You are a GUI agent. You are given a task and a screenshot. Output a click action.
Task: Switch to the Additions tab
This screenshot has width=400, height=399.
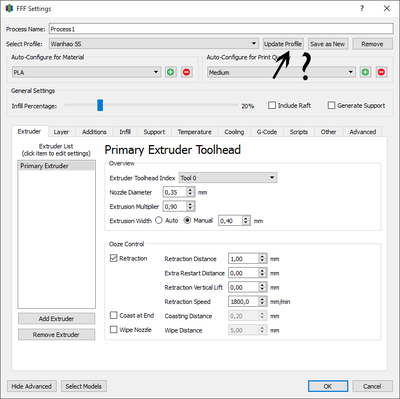tap(94, 132)
